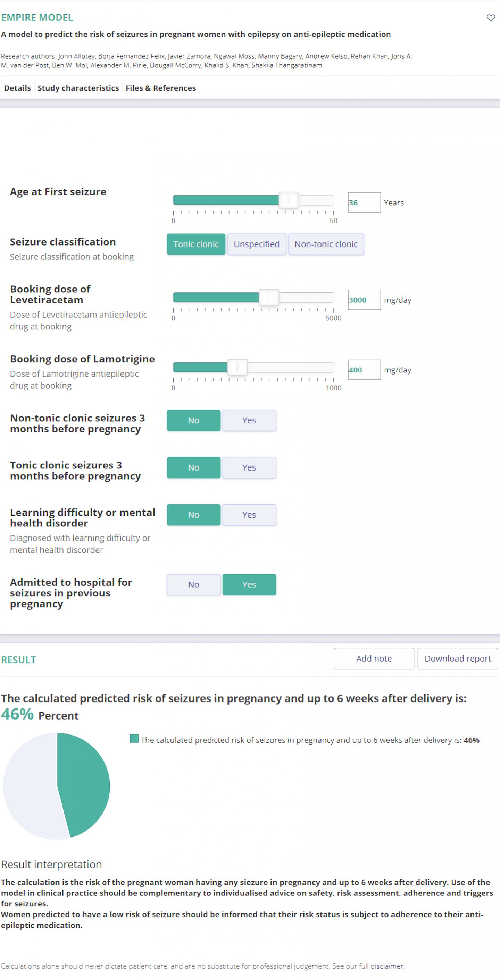
Task: Adjust the Age at First seizure slider
Action: (290, 199)
